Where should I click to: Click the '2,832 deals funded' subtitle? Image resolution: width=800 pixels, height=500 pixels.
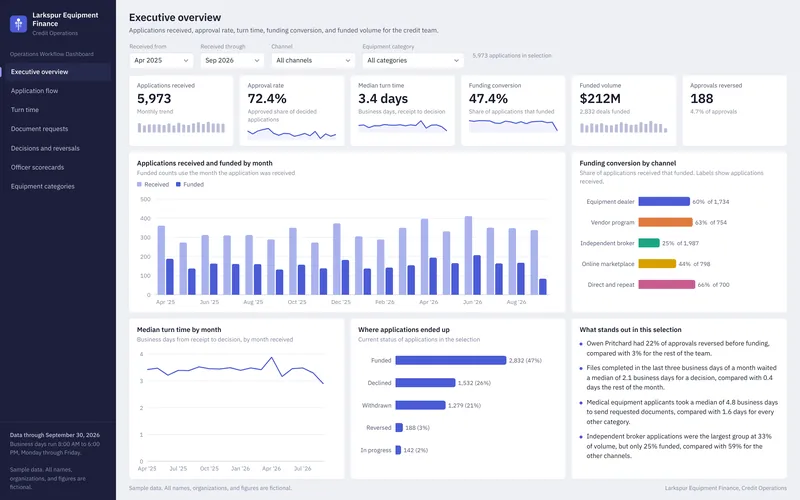pos(605,112)
